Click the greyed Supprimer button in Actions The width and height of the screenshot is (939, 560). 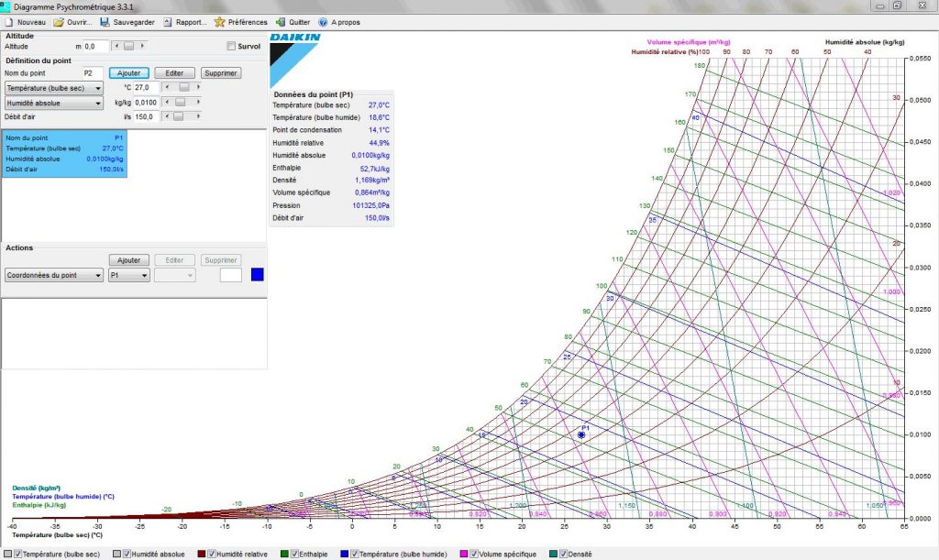[221, 260]
